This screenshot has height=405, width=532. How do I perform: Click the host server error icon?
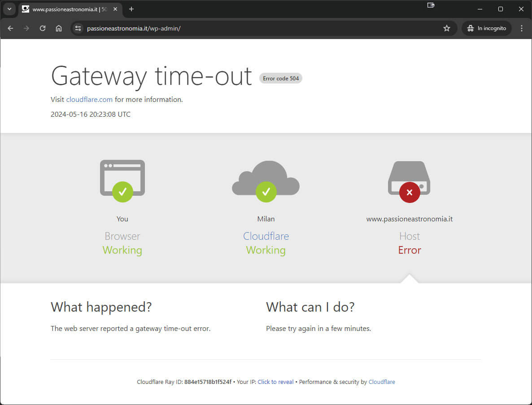409,182
